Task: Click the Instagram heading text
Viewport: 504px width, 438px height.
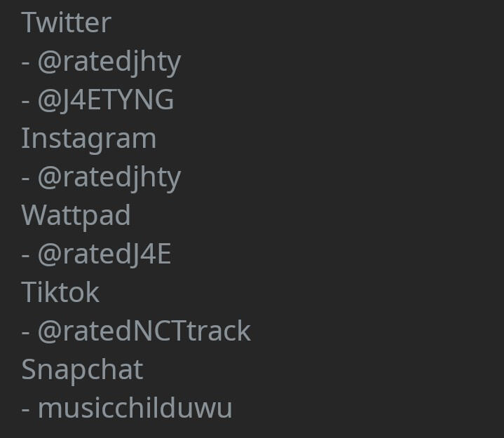Action: 88,138
